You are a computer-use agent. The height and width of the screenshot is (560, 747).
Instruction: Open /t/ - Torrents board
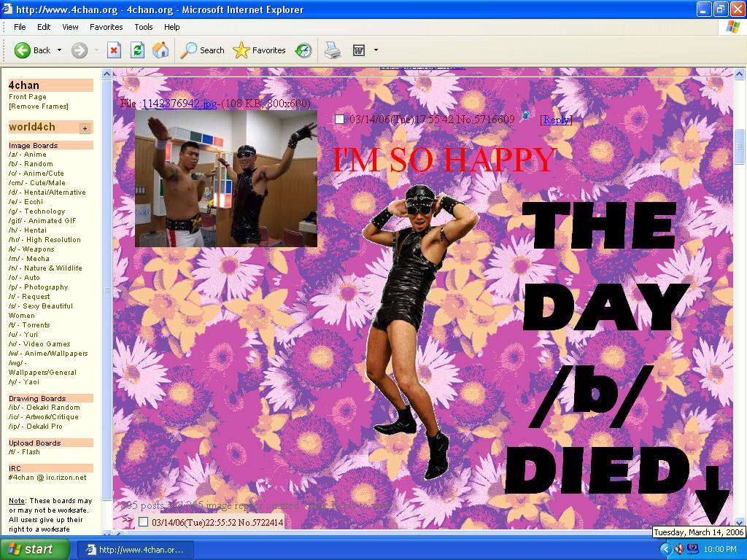pos(29,324)
